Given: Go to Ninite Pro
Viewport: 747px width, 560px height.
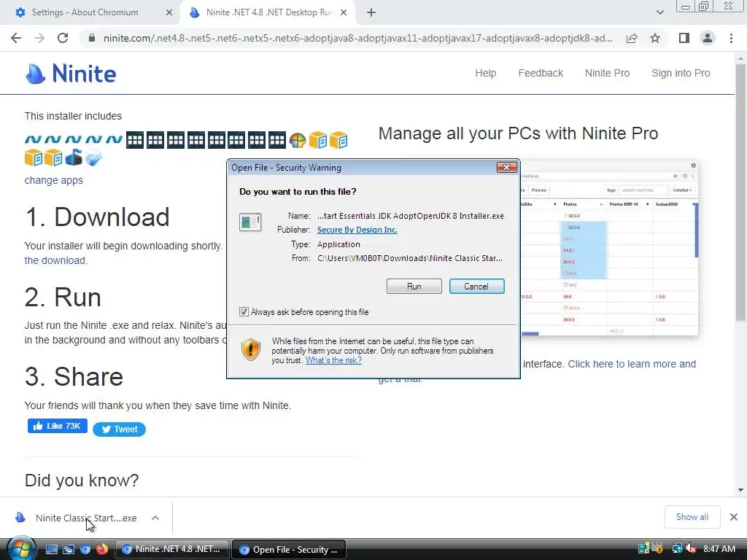Looking at the screenshot, I should coord(607,73).
